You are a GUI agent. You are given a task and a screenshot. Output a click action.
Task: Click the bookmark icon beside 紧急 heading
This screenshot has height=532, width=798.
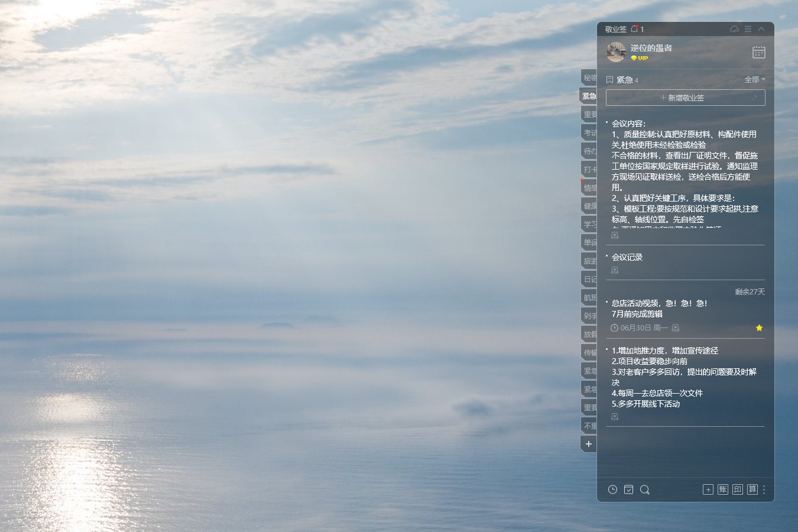tap(610, 79)
